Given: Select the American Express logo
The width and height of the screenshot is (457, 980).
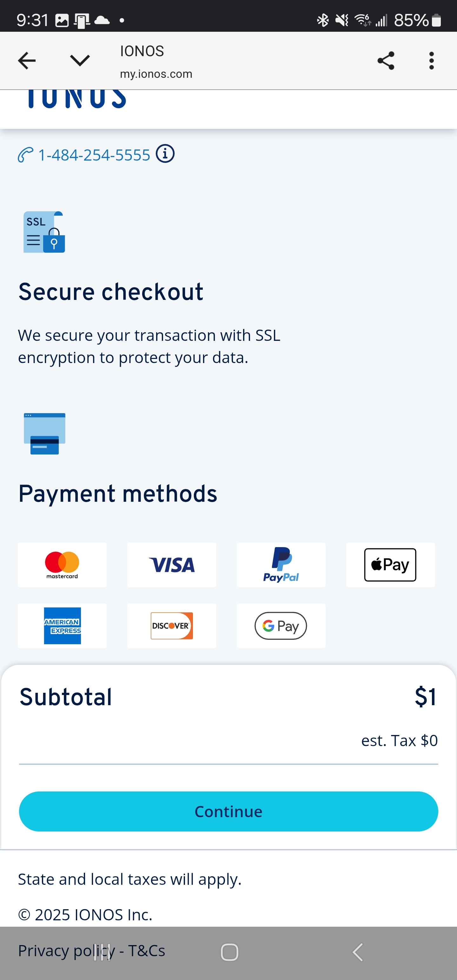Looking at the screenshot, I should [62, 626].
